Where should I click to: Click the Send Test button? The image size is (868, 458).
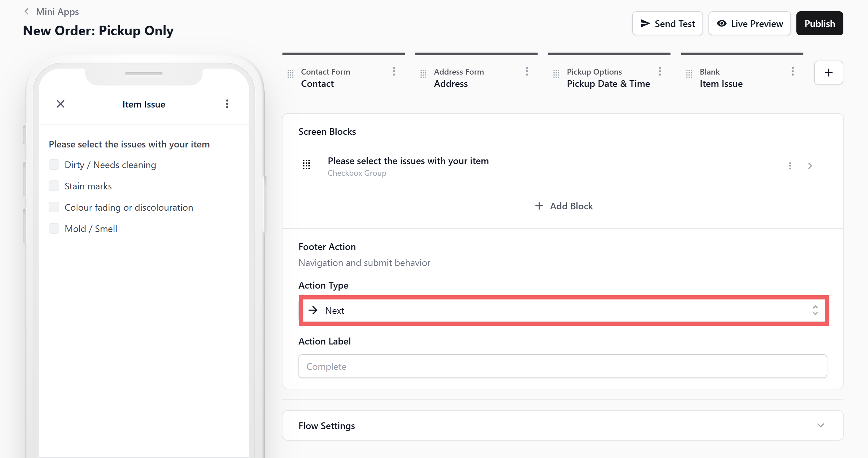tap(667, 24)
